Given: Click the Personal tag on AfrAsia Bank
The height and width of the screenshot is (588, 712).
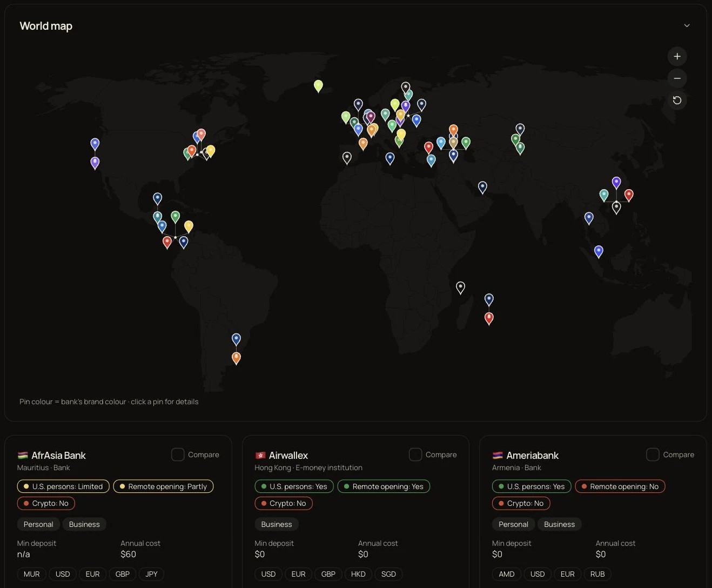Looking at the screenshot, I should coord(38,524).
